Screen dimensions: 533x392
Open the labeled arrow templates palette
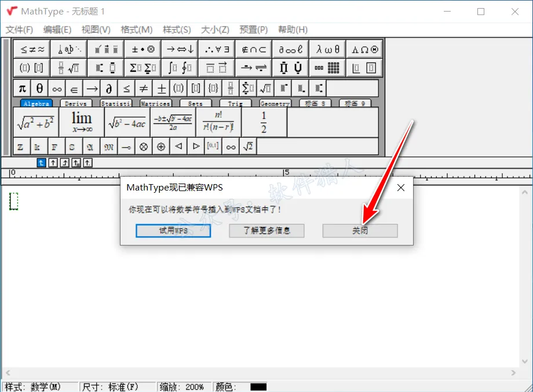[x=254, y=68]
